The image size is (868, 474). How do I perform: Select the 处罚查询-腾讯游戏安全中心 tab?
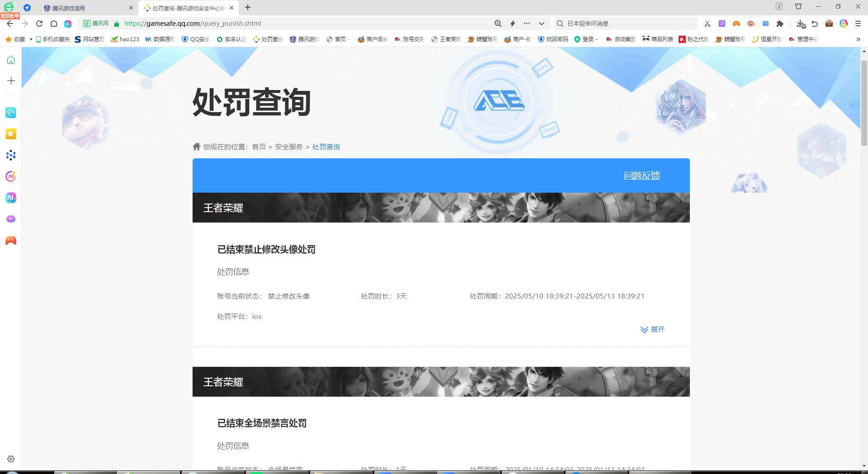click(x=185, y=8)
